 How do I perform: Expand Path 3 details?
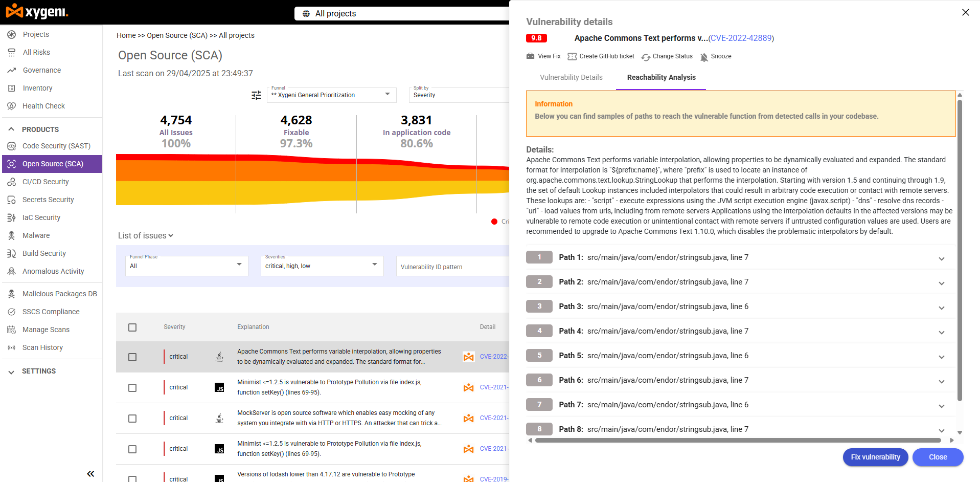(x=941, y=308)
